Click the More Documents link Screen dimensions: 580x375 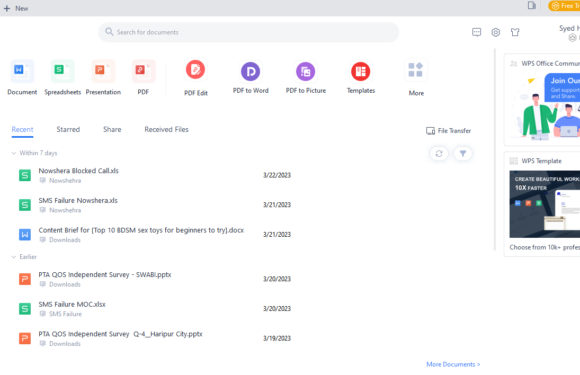(x=453, y=364)
